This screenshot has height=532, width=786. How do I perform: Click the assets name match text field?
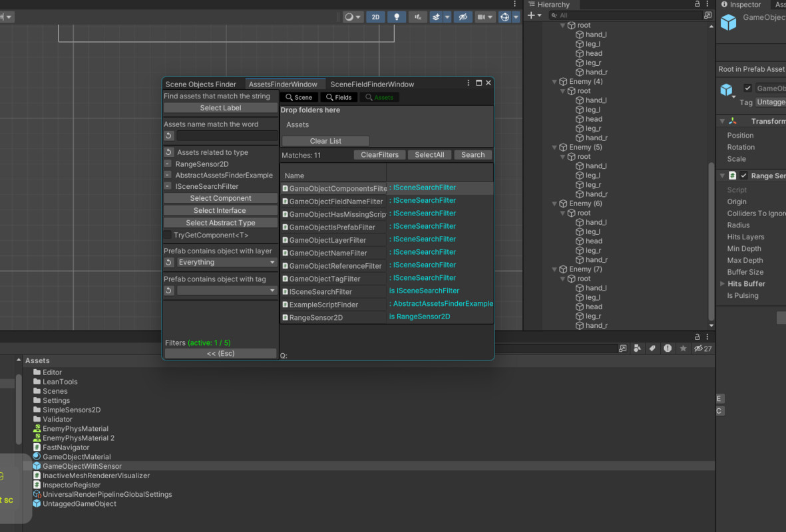[227, 136]
